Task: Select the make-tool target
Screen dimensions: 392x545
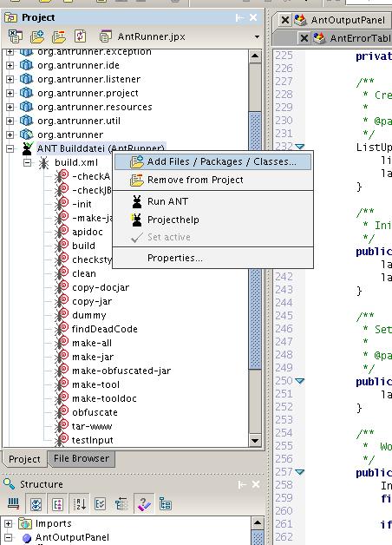Action: [x=95, y=384]
